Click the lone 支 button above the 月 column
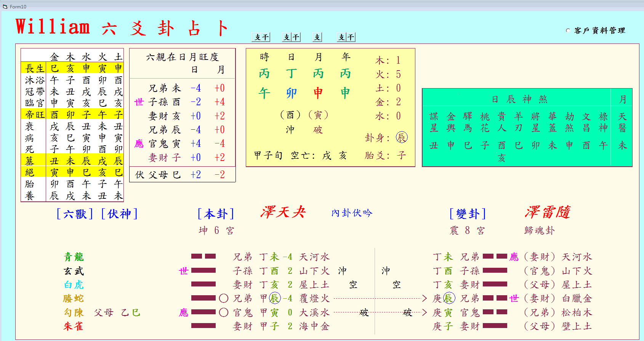Image resolution: width=644 pixels, height=341 pixels. point(317,37)
